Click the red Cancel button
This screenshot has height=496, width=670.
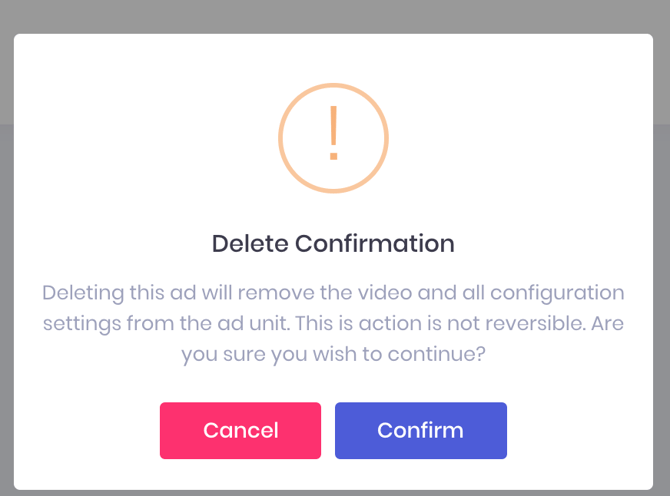(240, 431)
